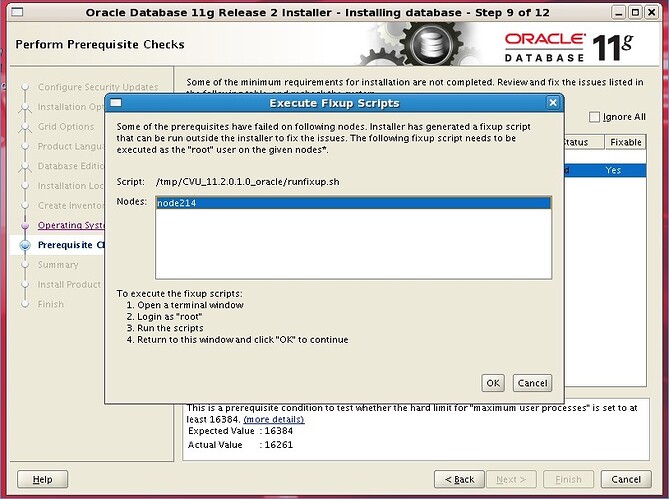Close the Execute Fixup Scripts dialog

click(552, 102)
